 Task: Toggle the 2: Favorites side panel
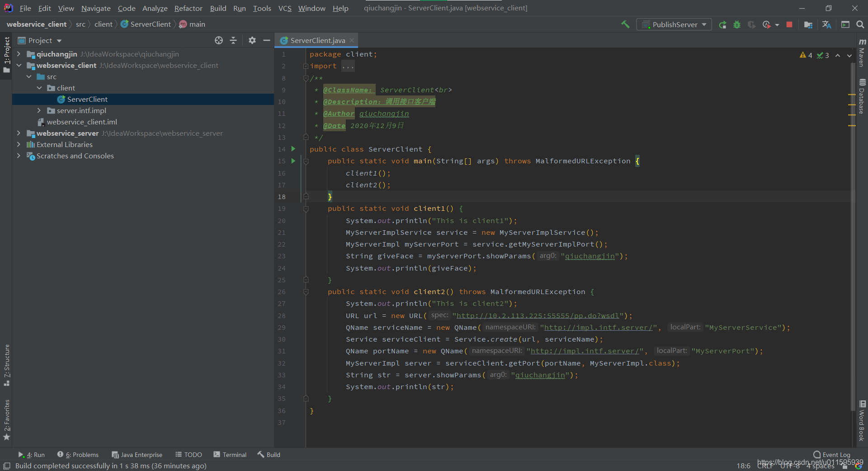click(7, 420)
